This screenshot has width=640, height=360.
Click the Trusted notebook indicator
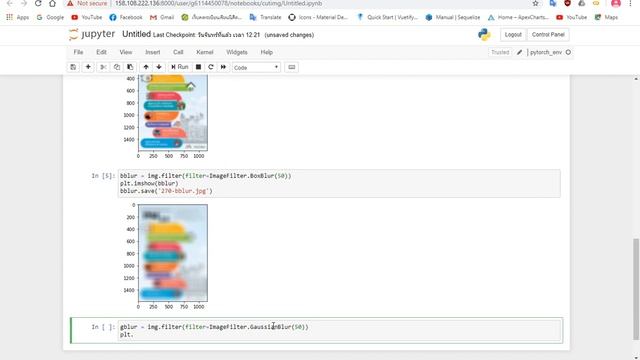tap(500, 52)
